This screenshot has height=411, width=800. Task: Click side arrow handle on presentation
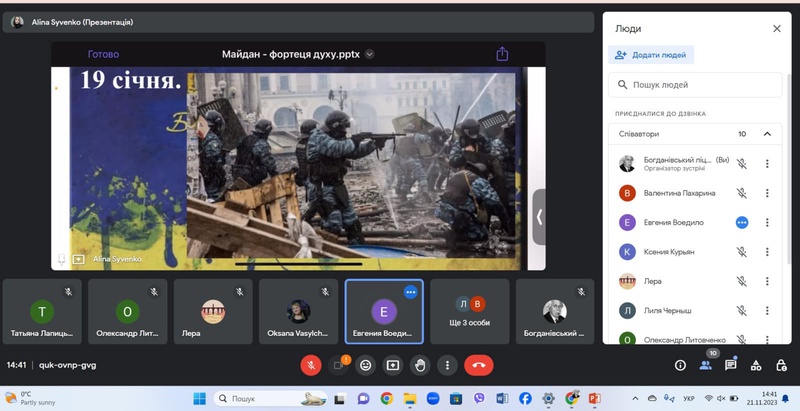click(x=539, y=217)
